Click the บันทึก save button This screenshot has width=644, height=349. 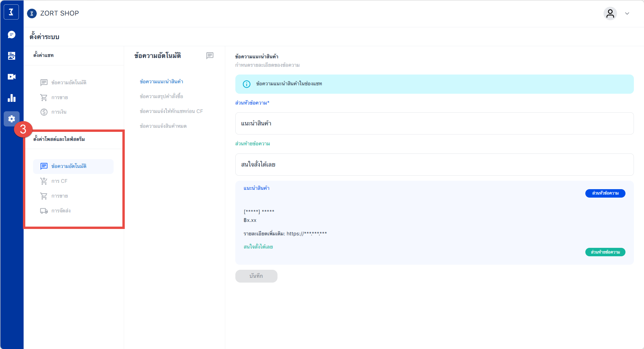coord(256,276)
